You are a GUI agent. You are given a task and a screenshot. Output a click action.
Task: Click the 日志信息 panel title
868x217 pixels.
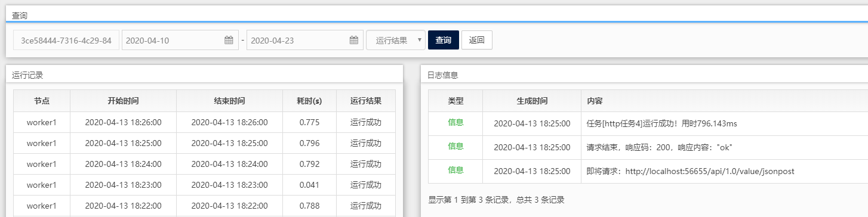(x=442, y=75)
